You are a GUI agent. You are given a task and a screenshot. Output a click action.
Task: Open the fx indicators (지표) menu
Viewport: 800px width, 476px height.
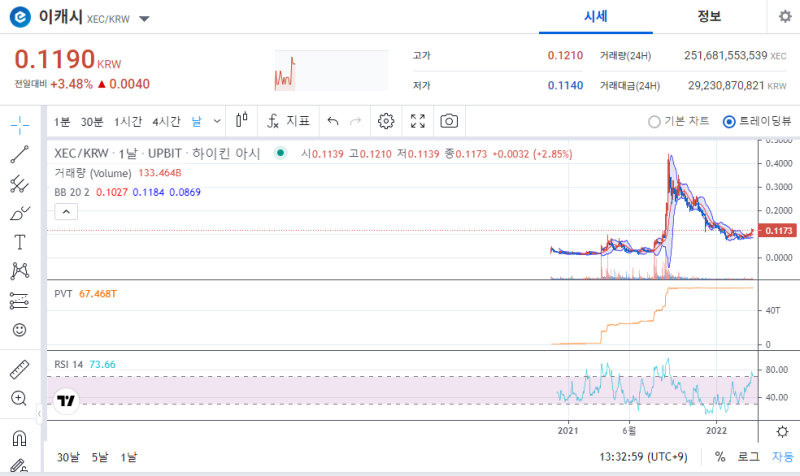pos(288,121)
